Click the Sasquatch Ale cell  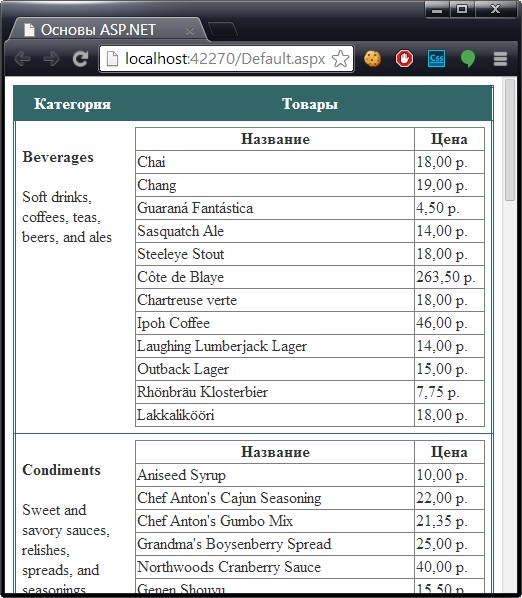(275, 231)
